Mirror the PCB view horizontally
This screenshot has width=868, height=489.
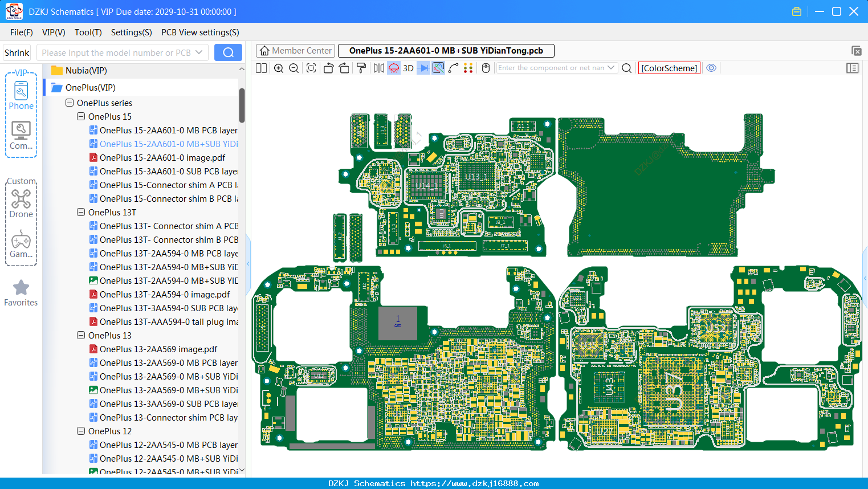379,68
